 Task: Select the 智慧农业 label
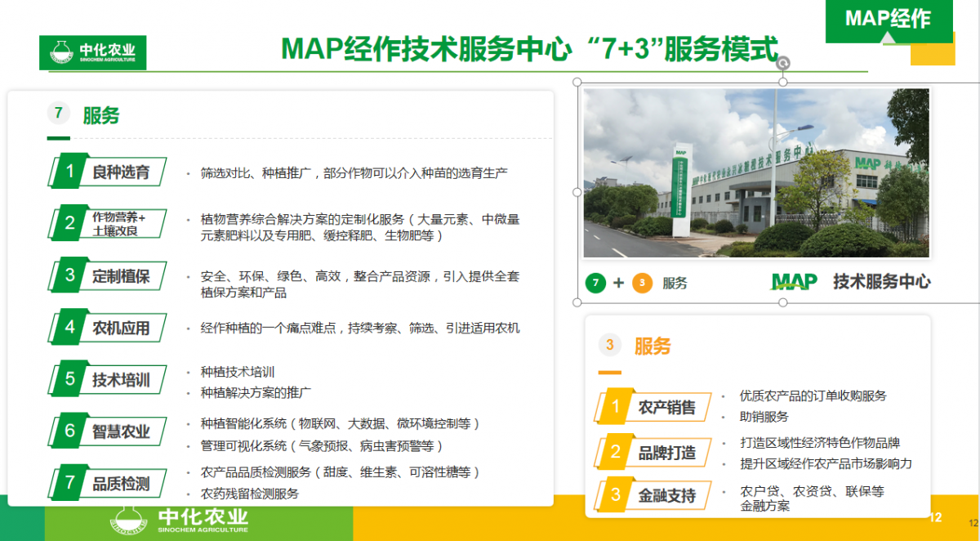pyautogui.click(x=121, y=431)
